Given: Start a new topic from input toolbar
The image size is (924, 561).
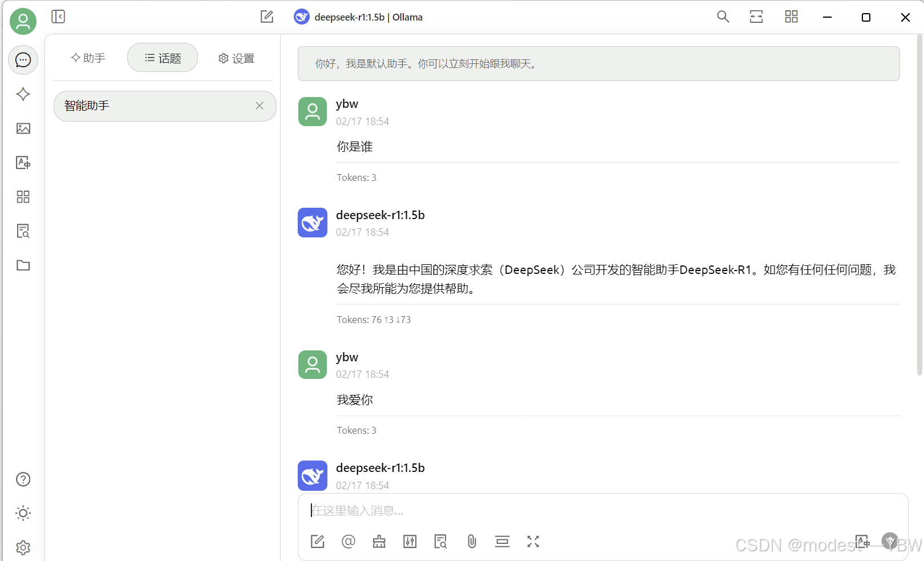Looking at the screenshot, I should tap(318, 542).
